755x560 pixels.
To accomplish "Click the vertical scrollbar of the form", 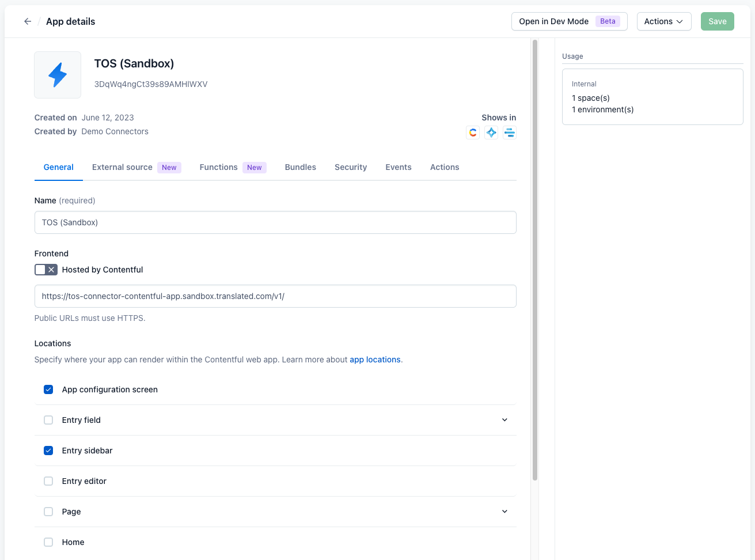I will pyautogui.click(x=535, y=259).
